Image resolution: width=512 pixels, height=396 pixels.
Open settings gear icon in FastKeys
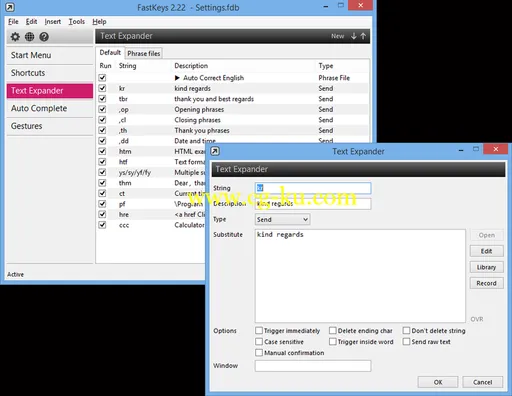15,37
